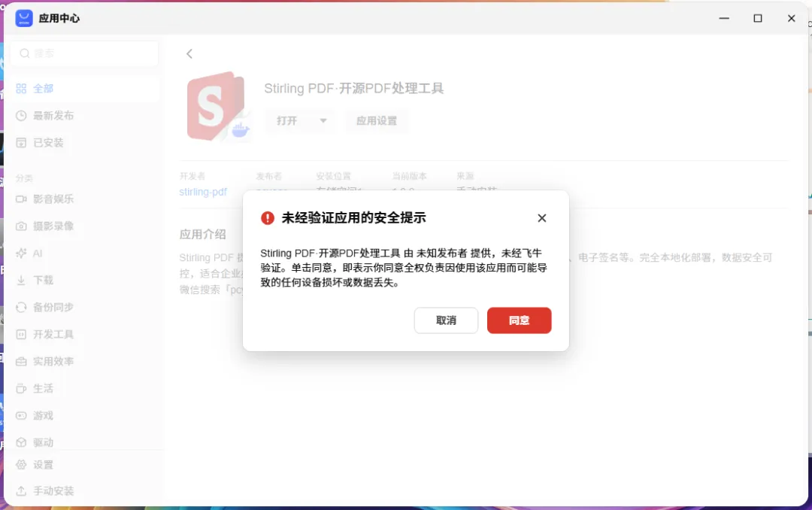This screenshot has height=510, width=812.
Task: Click the icon beside 已安装
Action: 21,142
